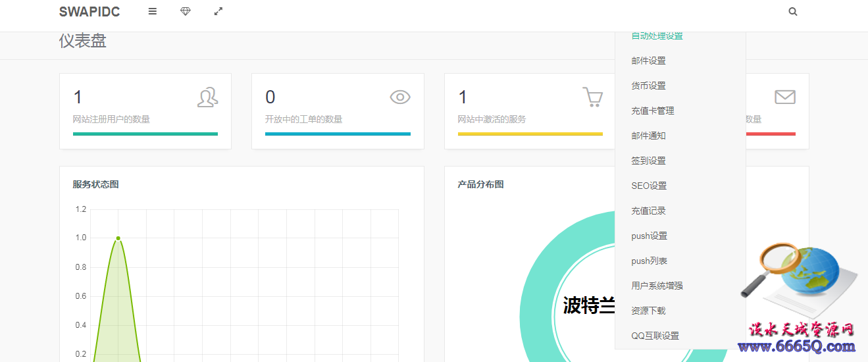
Task: Select 邮件设置 from the dropdown menu
Action: pos(649,61)
